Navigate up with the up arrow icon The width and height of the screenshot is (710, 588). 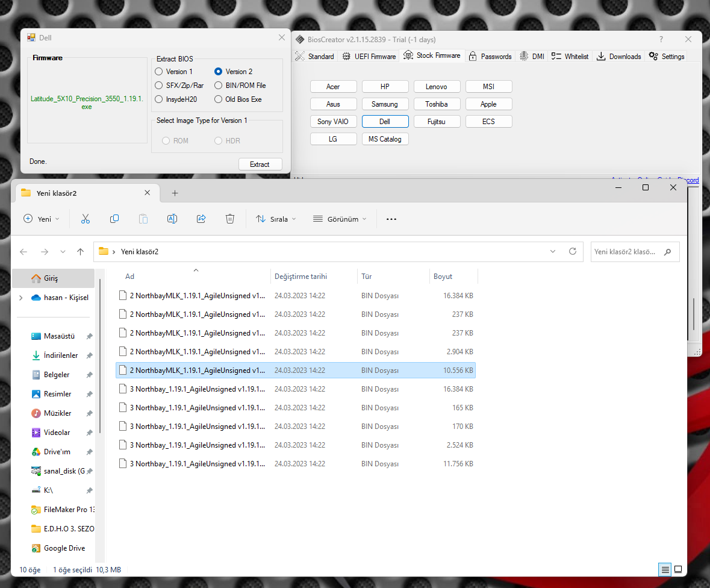click(x=81, y=252)
